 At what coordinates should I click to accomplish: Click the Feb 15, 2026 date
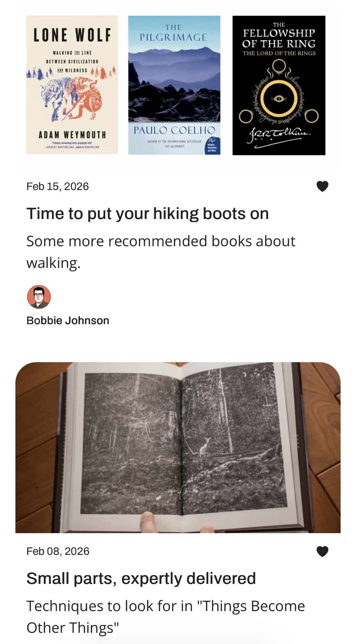click(58, 186)
